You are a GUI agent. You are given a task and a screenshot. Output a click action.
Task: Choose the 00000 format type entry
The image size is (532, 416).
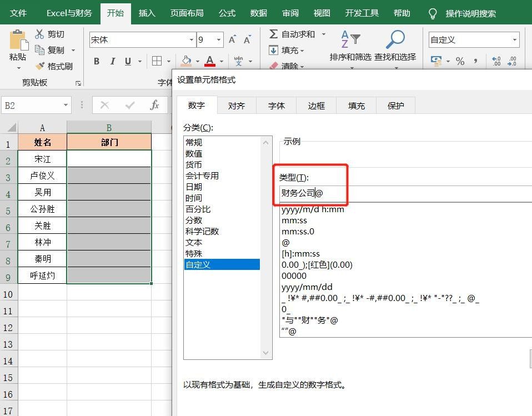[x=294, y=275]
